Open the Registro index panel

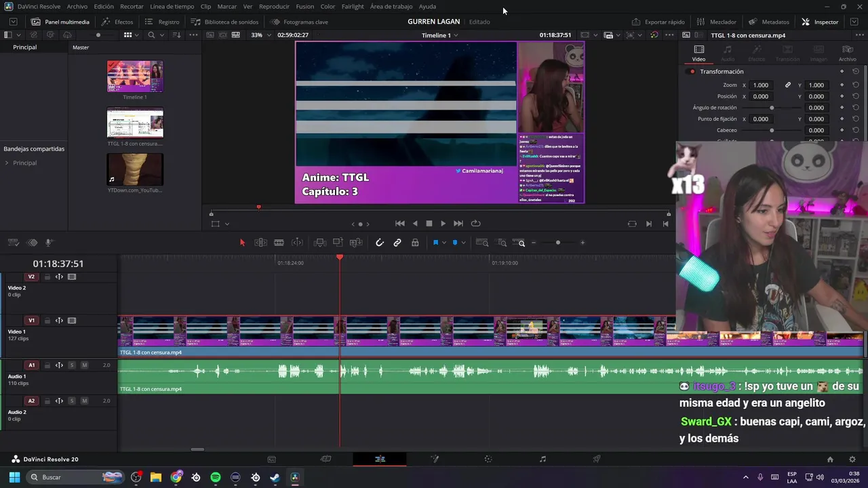point(162,22)
